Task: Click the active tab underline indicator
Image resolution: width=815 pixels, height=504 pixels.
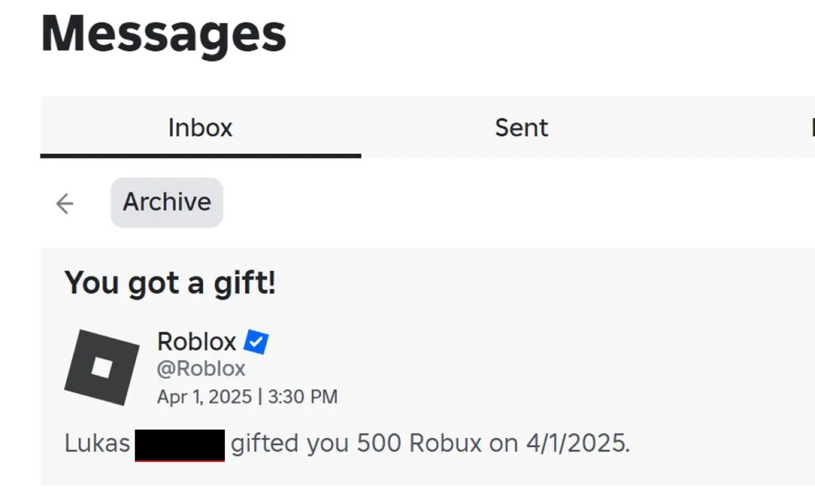Action: 200,156
